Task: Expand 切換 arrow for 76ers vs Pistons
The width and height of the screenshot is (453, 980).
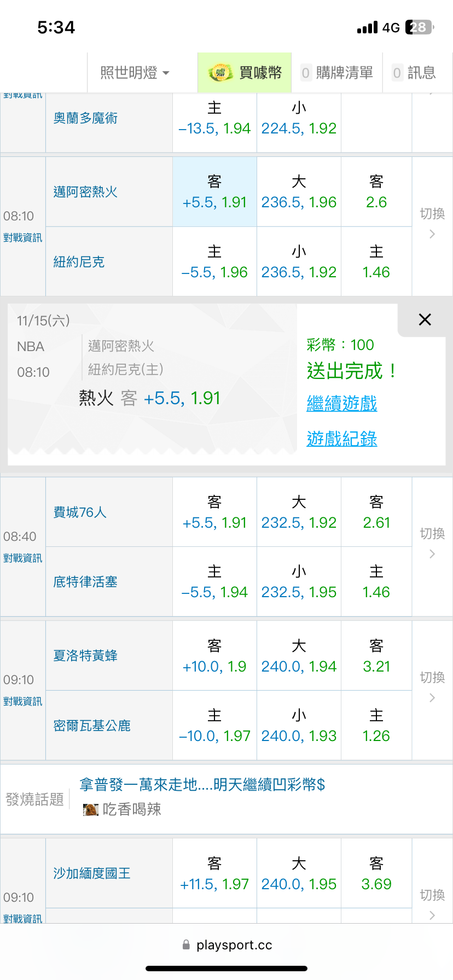Action: coord(432,554)
